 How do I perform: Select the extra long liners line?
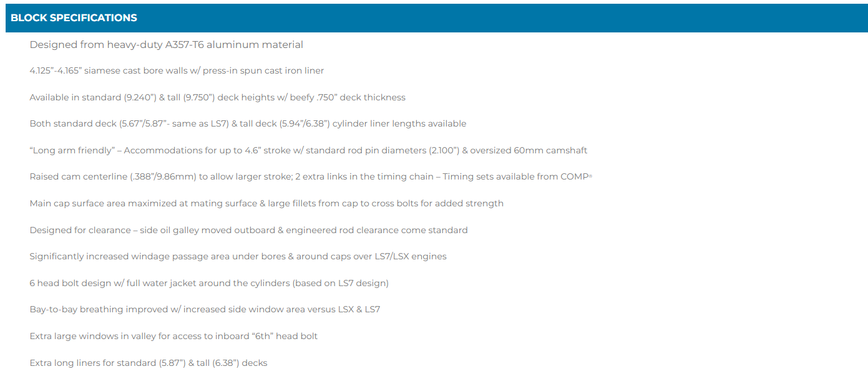pos(149,363)
